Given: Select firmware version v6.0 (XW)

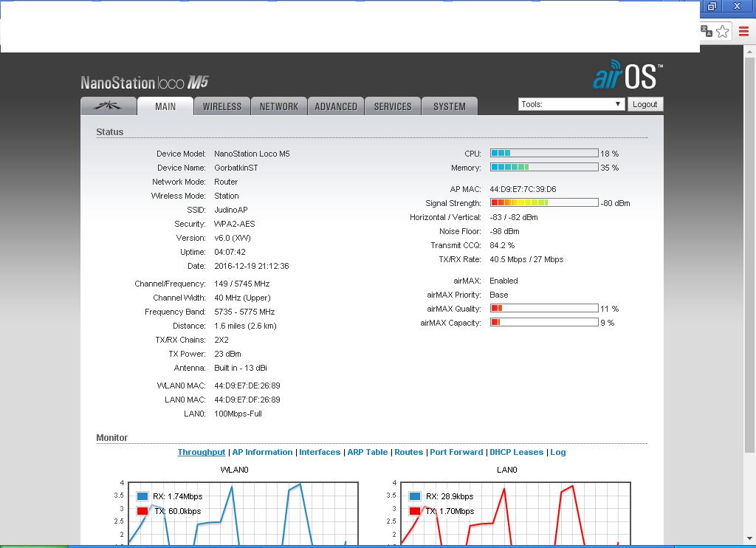Looking at the screenshot, I should click(233, 238).
